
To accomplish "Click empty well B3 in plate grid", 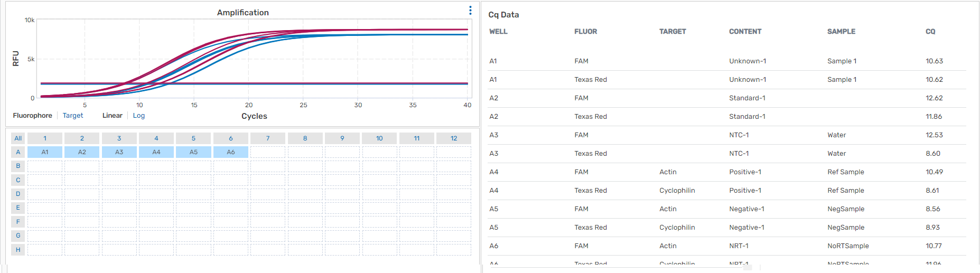I will [x=119, y=166].
